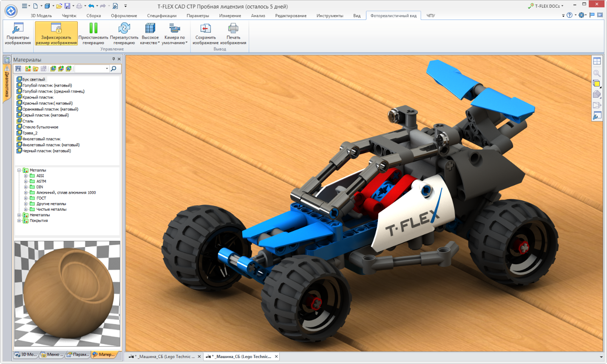
Task: Click the help question mark icon
Action: pyautogui.click(x=569, y=15)
